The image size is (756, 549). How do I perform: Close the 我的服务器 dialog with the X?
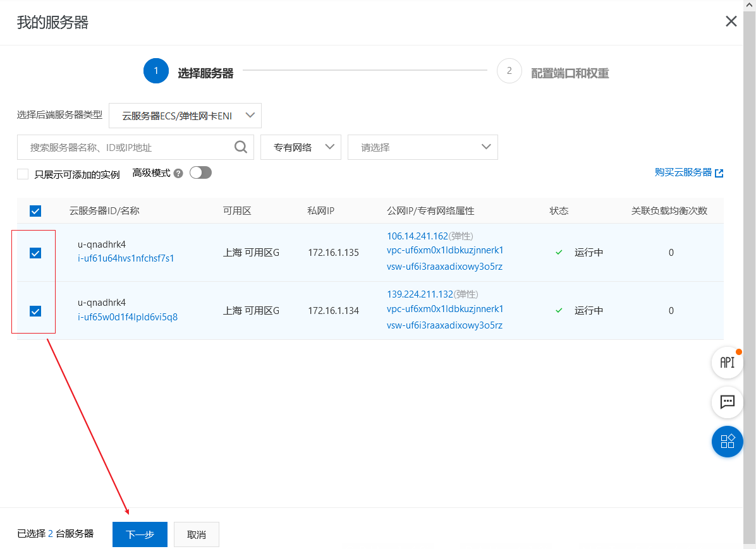[x=731, y=21]
